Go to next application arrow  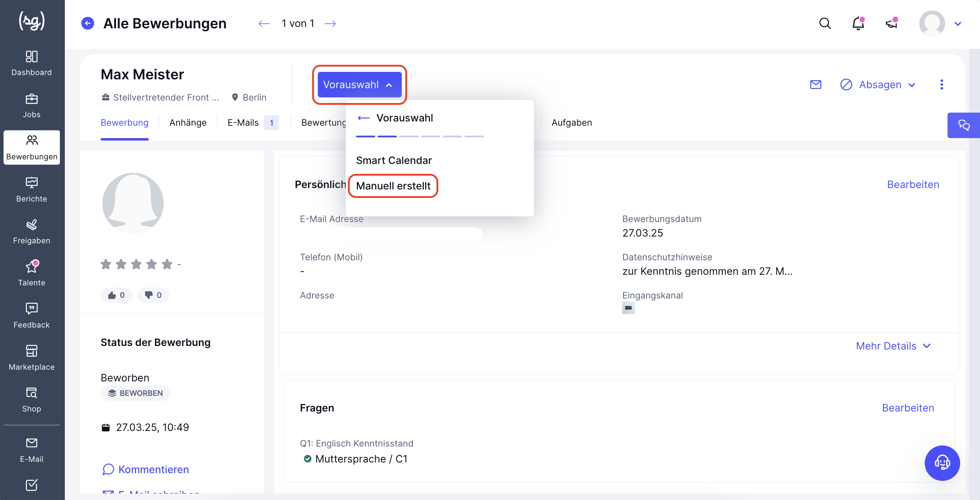pos(330,24)
